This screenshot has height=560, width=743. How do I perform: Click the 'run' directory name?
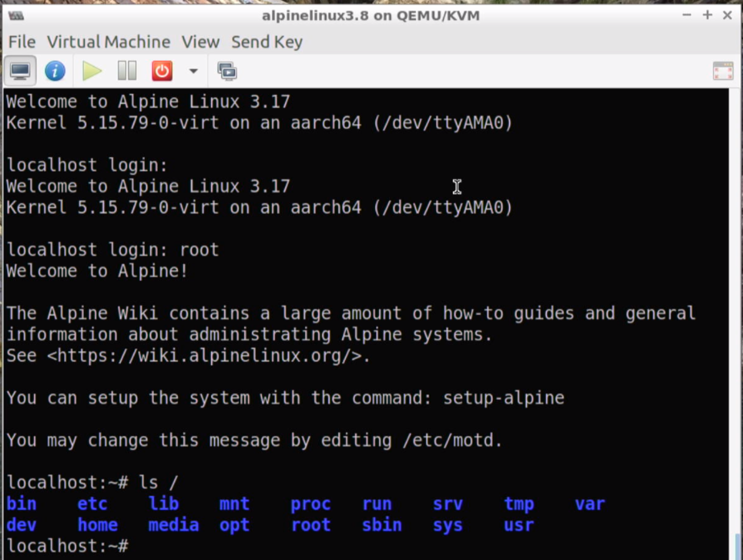[x=376, y=504]
